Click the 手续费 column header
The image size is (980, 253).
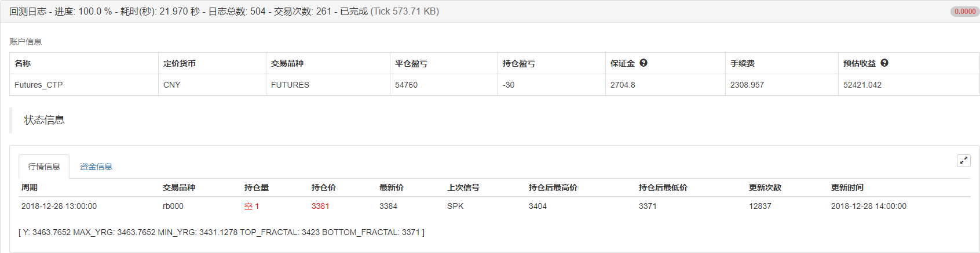click(743, 63)
